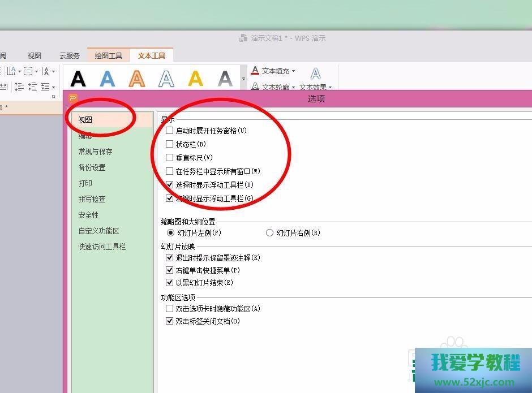Switch to the 绘图工具 tab

(108, 55)
